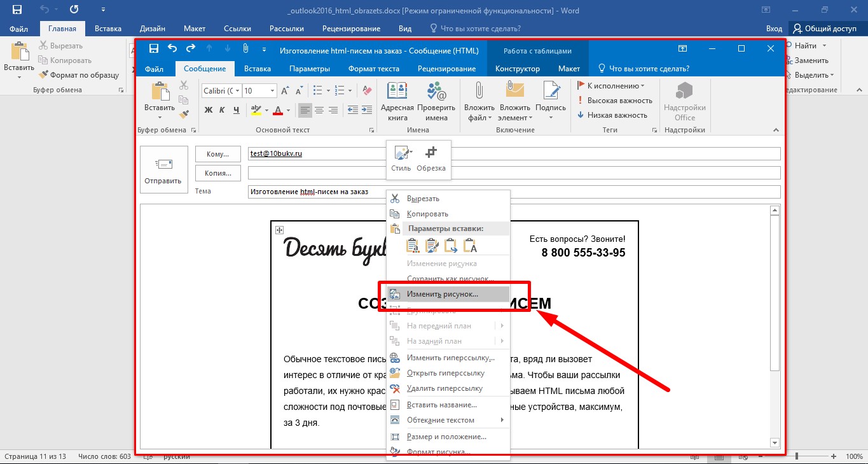Save the Outlook message via toolbar disk icon
The width and height of the screenshot is (868, 464).
[153, 48]
